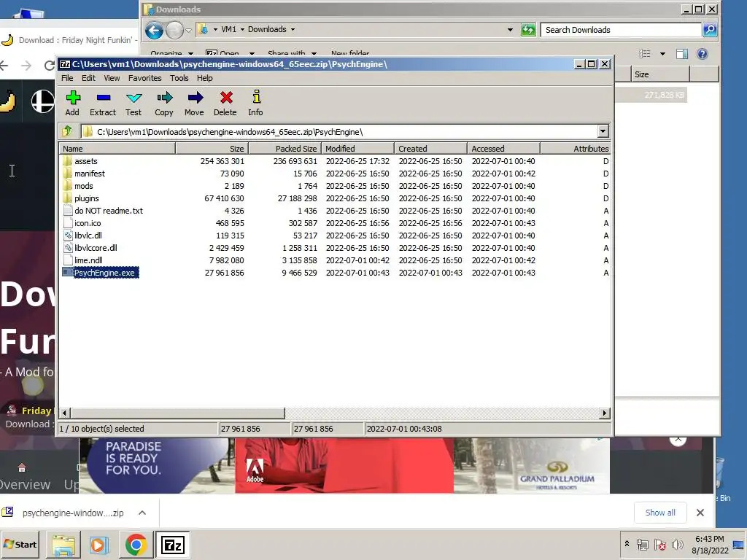Show hidden system tray icons
Image resolution: width=747 pixels, height=560 pixels.
pyautogui.click(x=627, y=543)
